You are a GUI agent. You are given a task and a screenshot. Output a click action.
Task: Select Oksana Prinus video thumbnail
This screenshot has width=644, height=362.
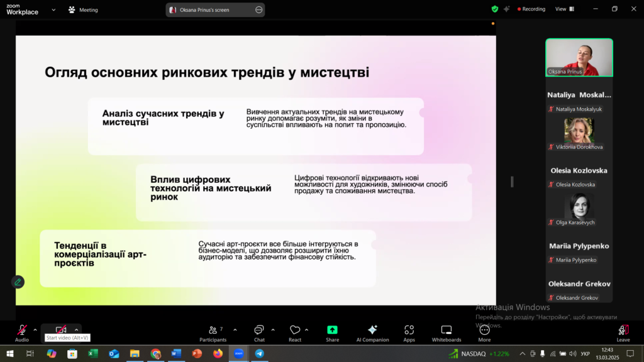click(x=579, y=57)
